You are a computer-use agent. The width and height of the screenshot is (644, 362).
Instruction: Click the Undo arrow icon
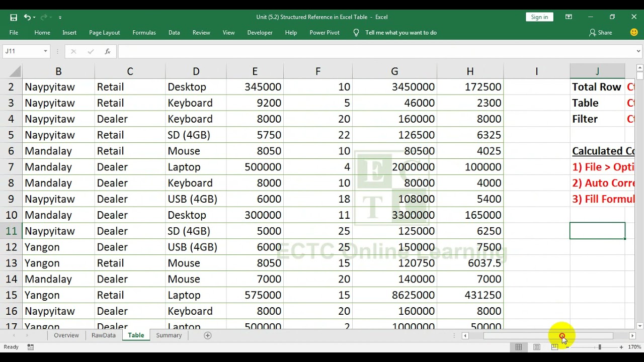27,17
